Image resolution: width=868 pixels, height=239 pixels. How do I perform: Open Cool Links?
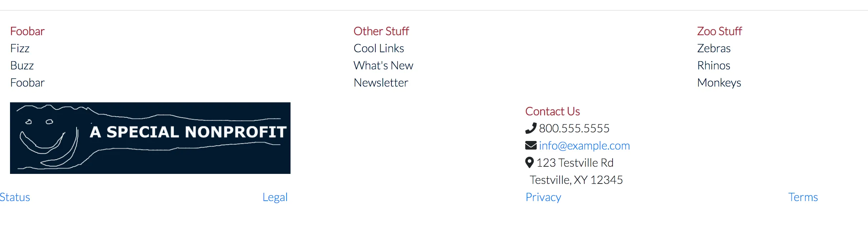379,48
